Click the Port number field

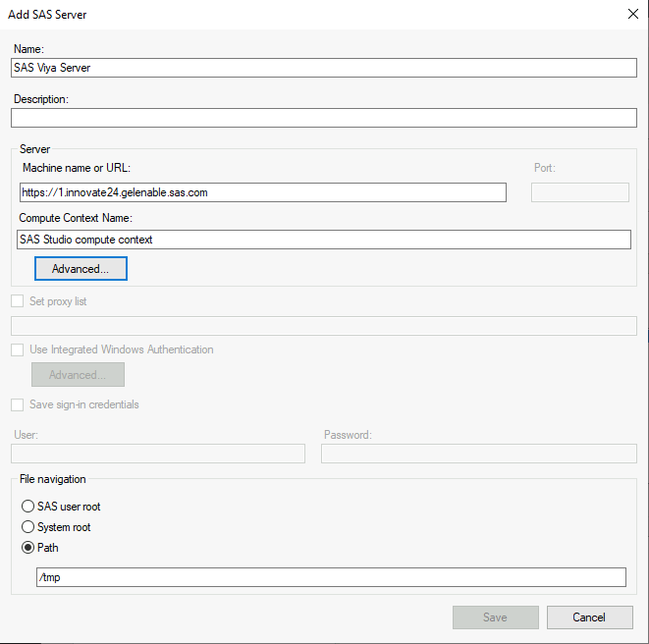[579, 192]
